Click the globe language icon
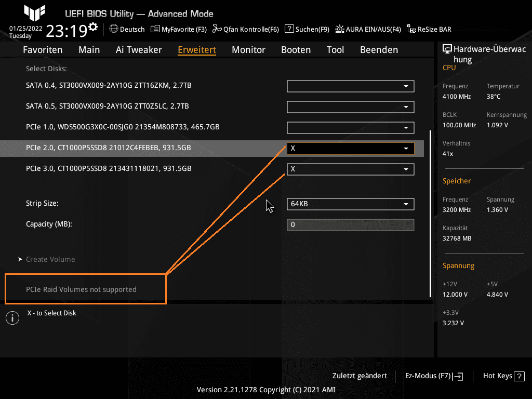 click(x=114, y=29)
